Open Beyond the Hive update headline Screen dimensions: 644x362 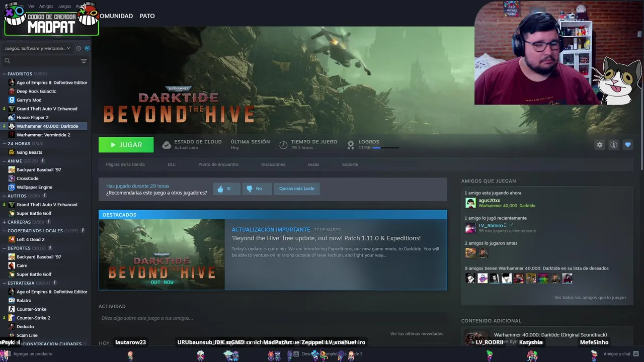point(326,238)
